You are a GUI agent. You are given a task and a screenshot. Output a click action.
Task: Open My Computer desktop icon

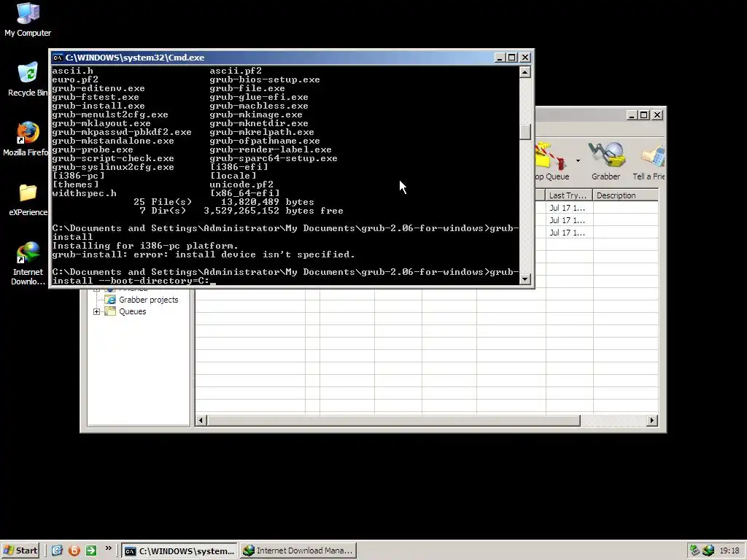tap(28, 19)
